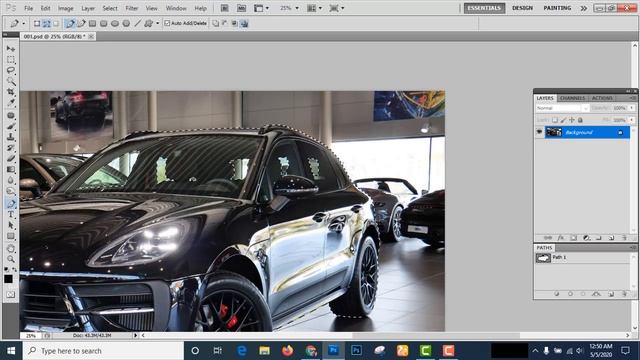Select the Dodge tool

(11, 191)
